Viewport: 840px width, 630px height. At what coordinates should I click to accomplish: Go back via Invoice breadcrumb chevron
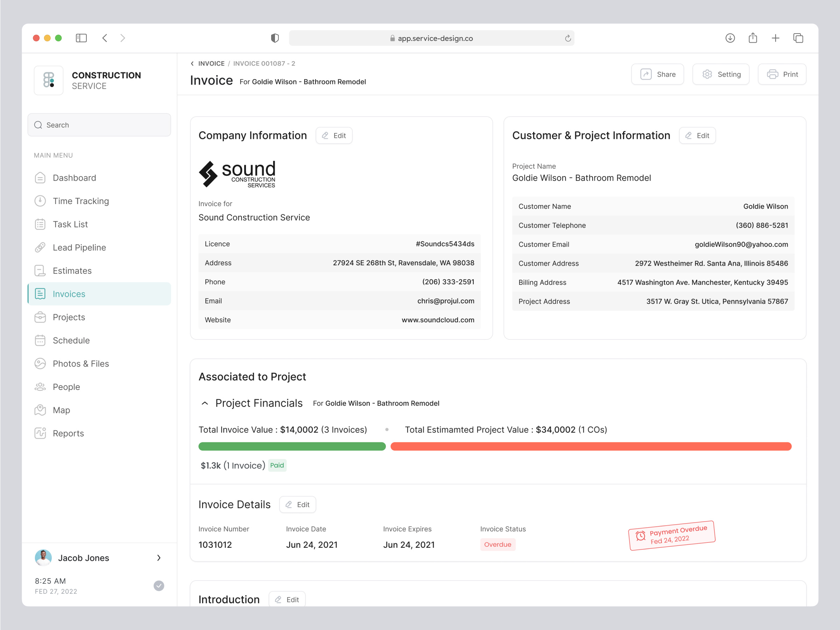[192, 63]
